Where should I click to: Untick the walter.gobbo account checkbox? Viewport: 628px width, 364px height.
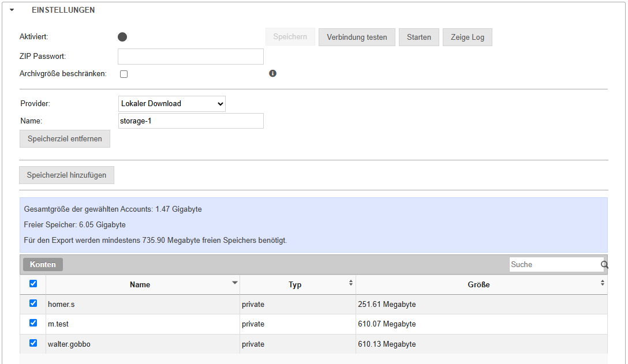pos(33,343)
